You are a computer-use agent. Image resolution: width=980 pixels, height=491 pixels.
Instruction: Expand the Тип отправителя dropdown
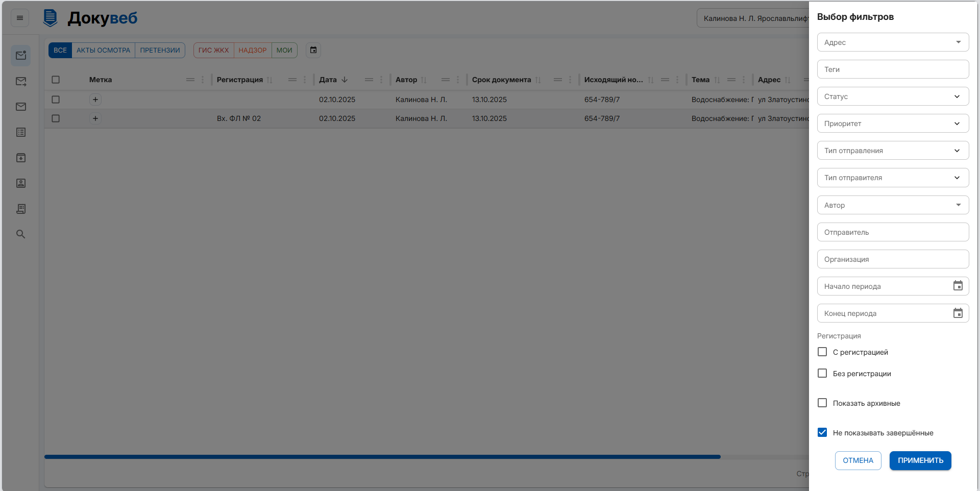[x=893, y=178]
